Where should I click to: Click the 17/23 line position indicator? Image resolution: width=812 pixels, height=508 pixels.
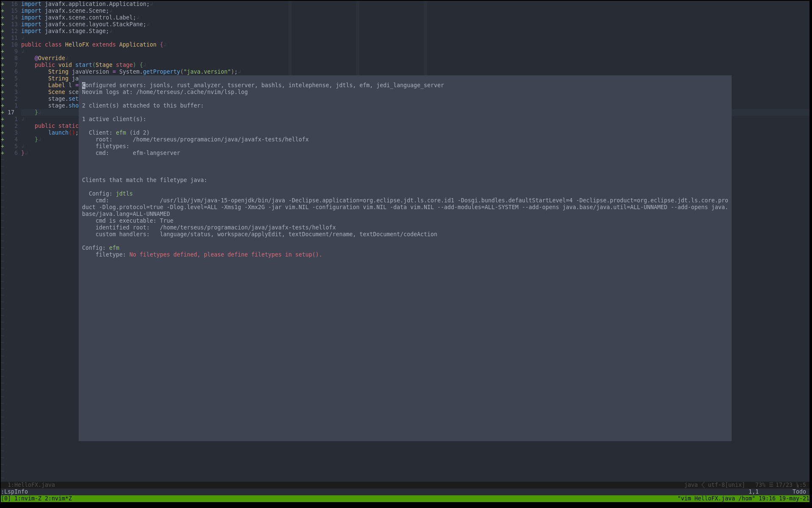(783, 485)
